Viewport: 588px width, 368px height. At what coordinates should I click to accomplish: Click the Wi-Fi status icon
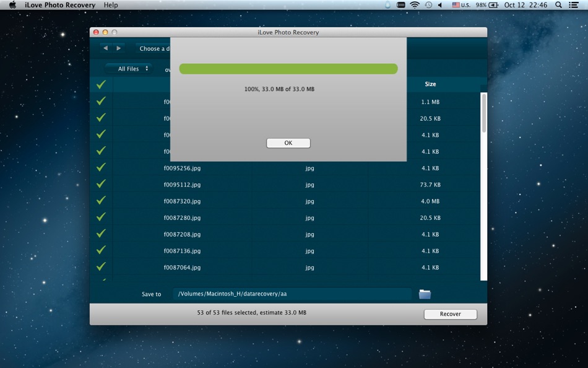(414, 5)
